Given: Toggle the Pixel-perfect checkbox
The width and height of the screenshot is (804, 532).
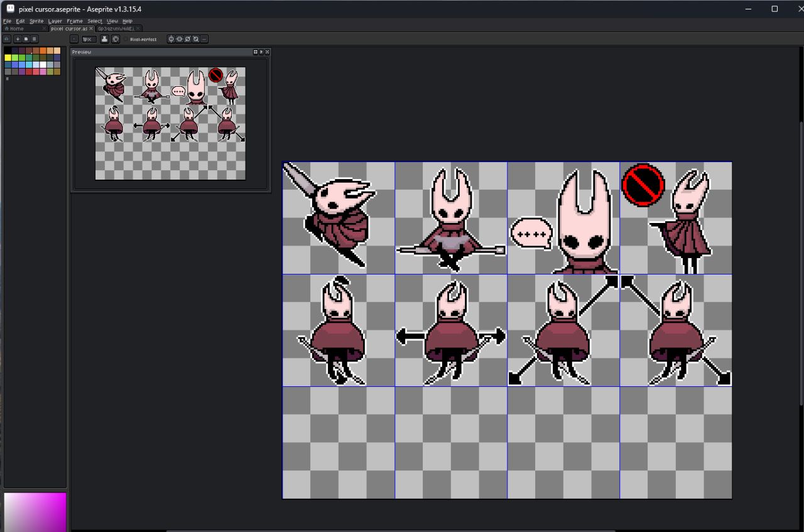Looking at the screenshot, I should (x=127, y=40).
